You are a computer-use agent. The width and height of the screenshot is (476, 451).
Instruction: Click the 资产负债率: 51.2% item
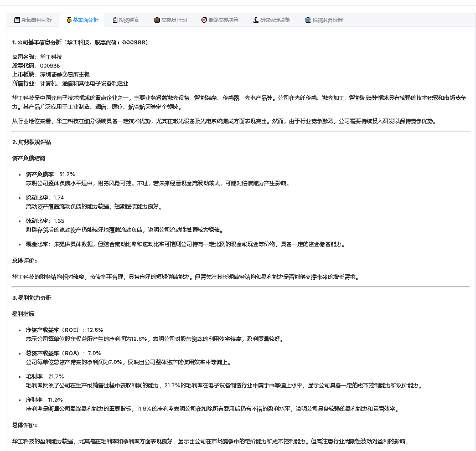pos(50,175)
